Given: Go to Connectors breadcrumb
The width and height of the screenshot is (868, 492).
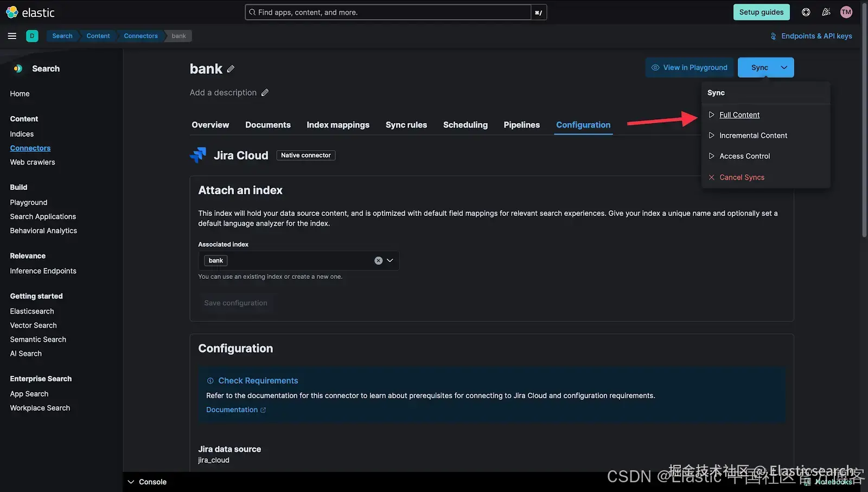Looking at the screenshot, I should [141, 36].
